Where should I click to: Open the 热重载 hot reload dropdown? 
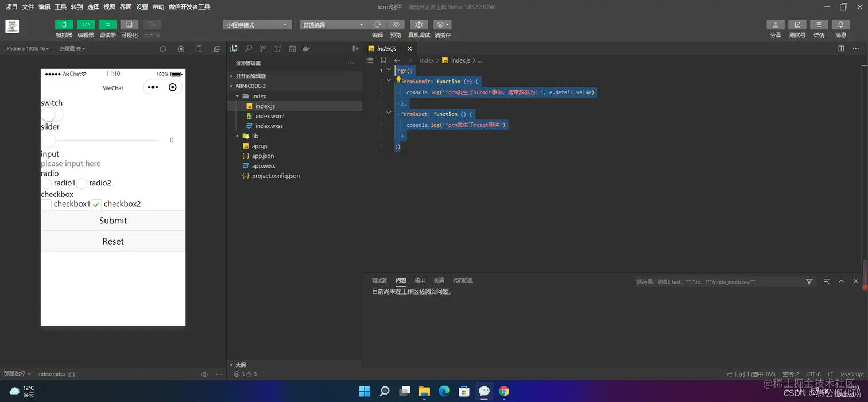[72, 49]
